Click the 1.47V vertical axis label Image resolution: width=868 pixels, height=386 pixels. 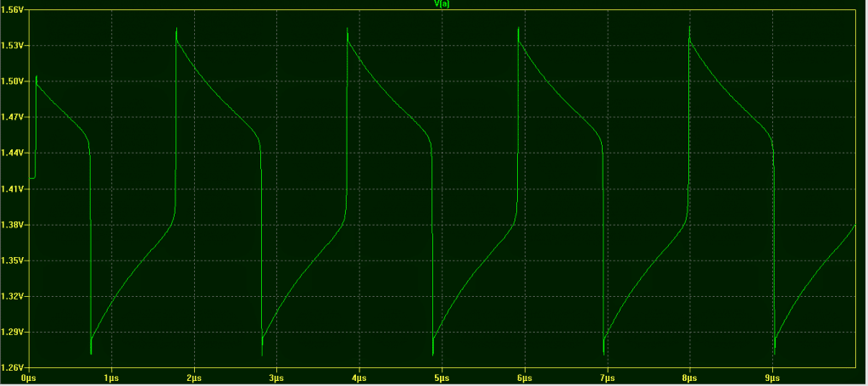[14, 117]
